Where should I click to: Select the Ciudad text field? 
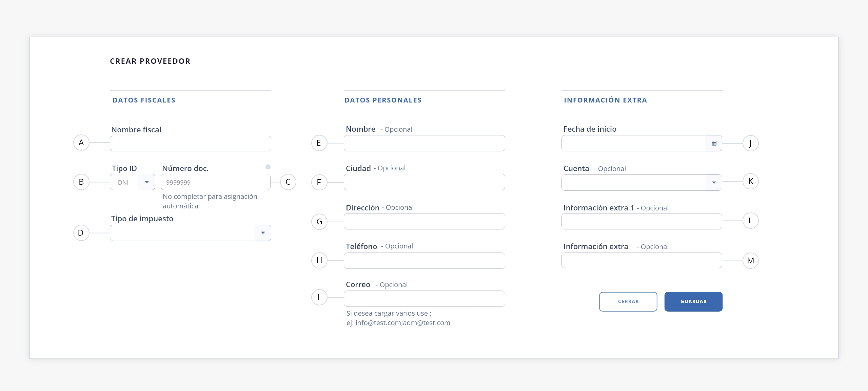click(425, 182)
